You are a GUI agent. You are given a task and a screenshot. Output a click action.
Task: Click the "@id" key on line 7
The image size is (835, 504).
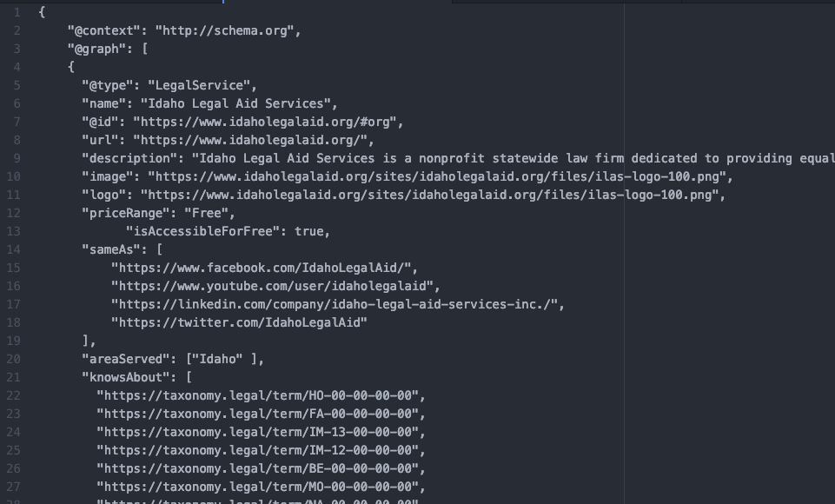click(101, 122)
